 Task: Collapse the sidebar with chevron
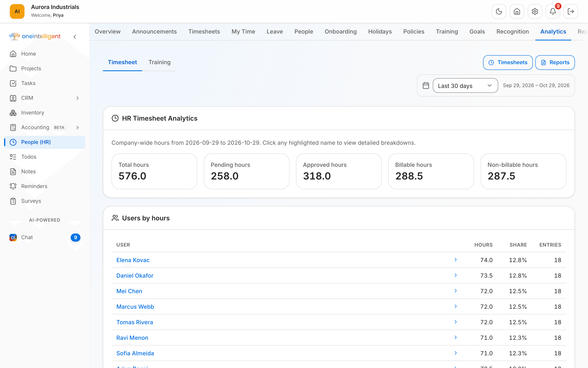[x=75, y=37]
